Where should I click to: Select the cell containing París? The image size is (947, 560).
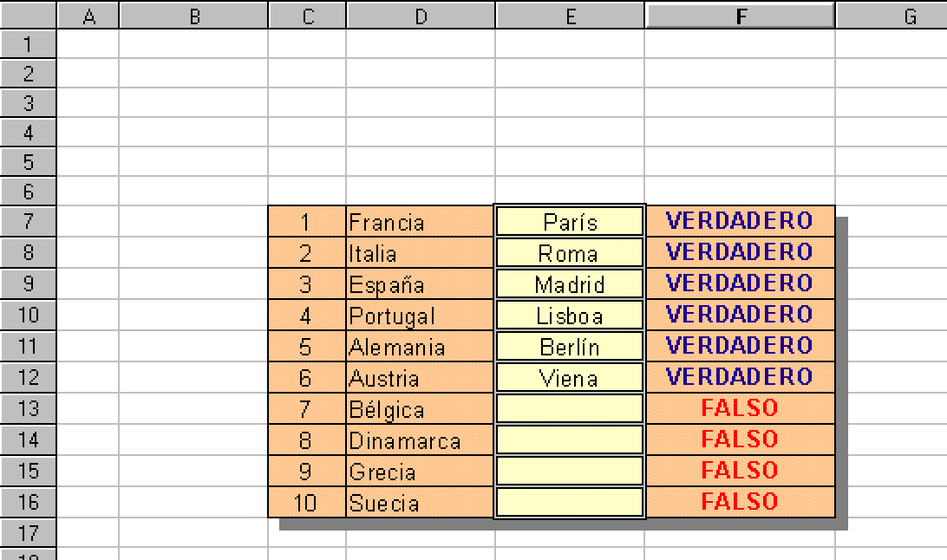point(570,222)
